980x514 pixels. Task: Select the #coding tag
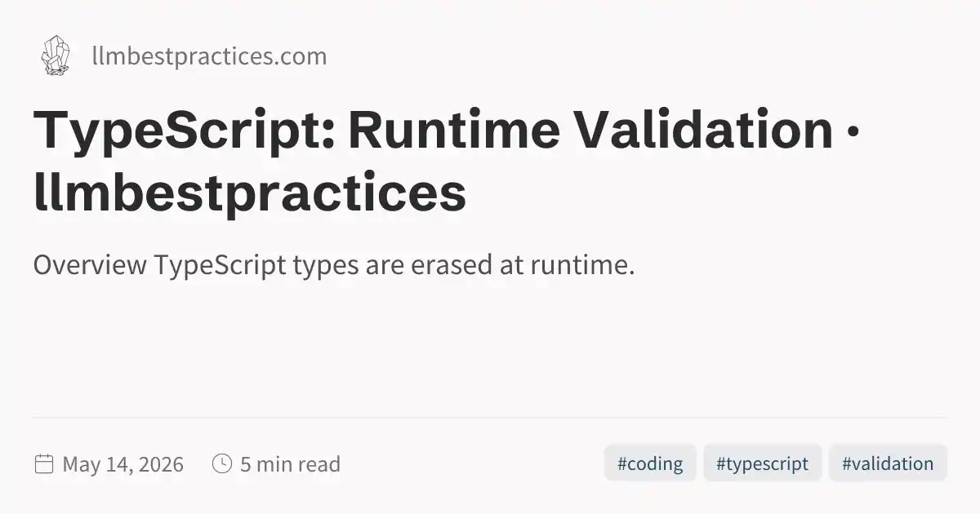[x=650, y=463]
